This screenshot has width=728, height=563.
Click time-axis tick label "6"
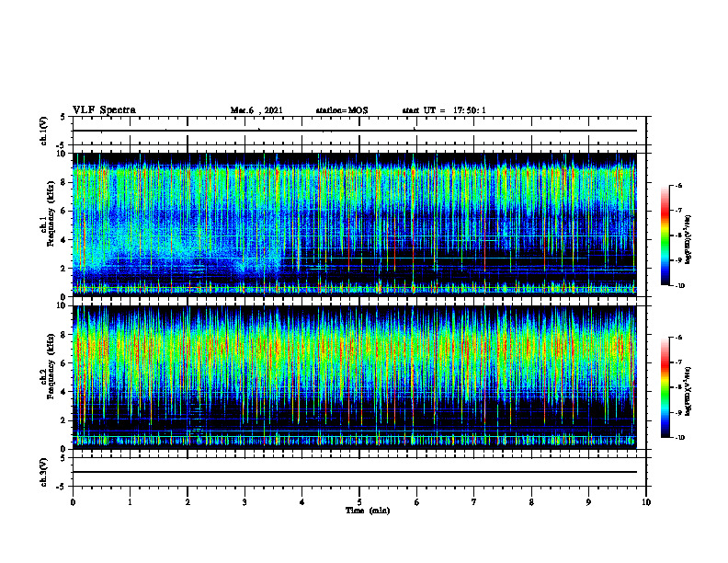click(x=417, y=502)
